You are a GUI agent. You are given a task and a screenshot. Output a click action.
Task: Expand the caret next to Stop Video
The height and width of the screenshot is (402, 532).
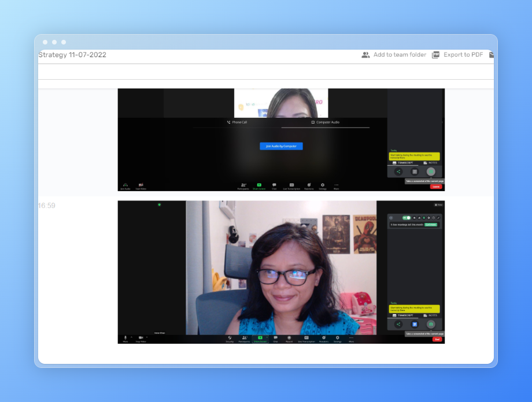click(147, 337)
